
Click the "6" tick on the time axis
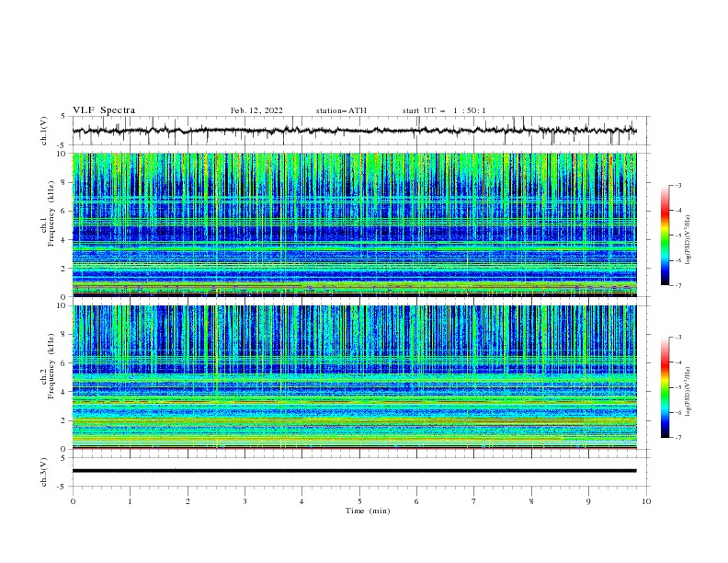click(416, 501)
